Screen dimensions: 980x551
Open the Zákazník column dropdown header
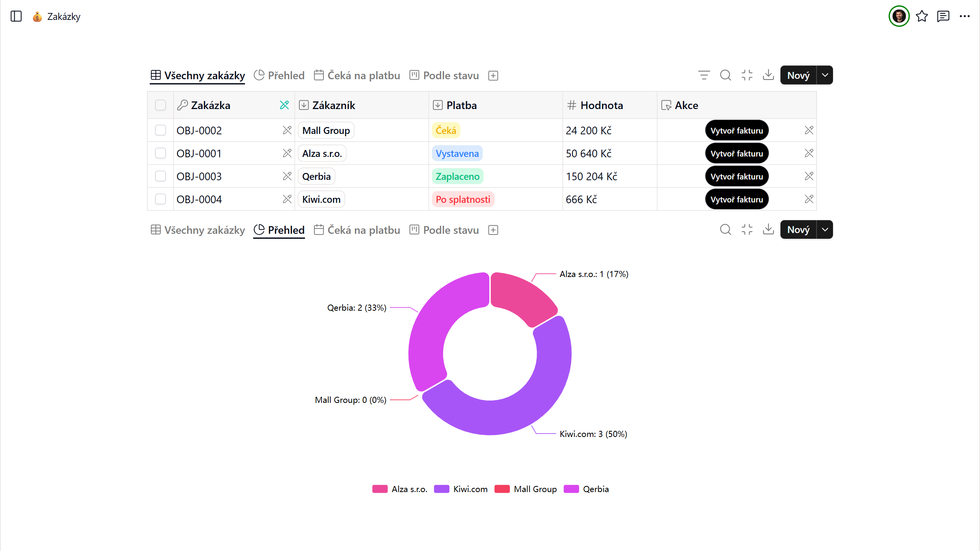(x=361, y=105)
